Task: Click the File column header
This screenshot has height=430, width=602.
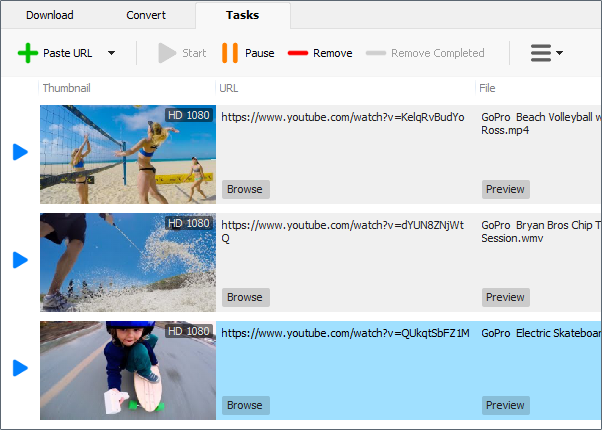Action: coord(487,88)
